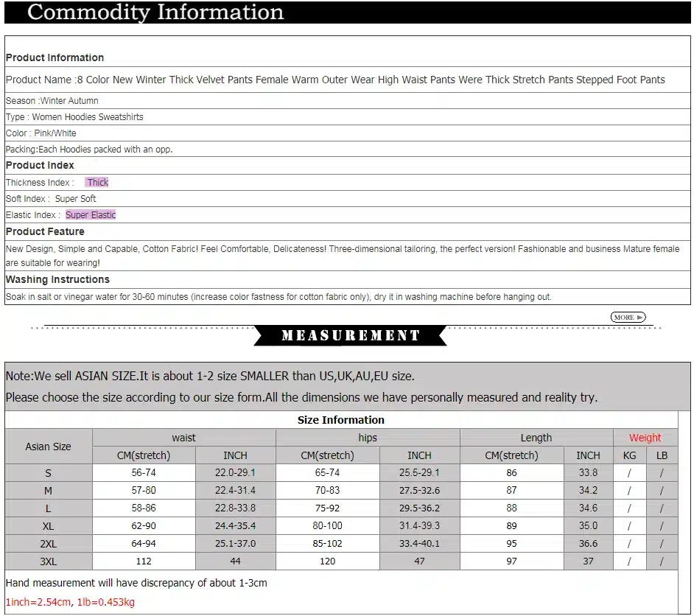
Task: Click the XL waist 62-90 cell
Action: pos(144,525)
